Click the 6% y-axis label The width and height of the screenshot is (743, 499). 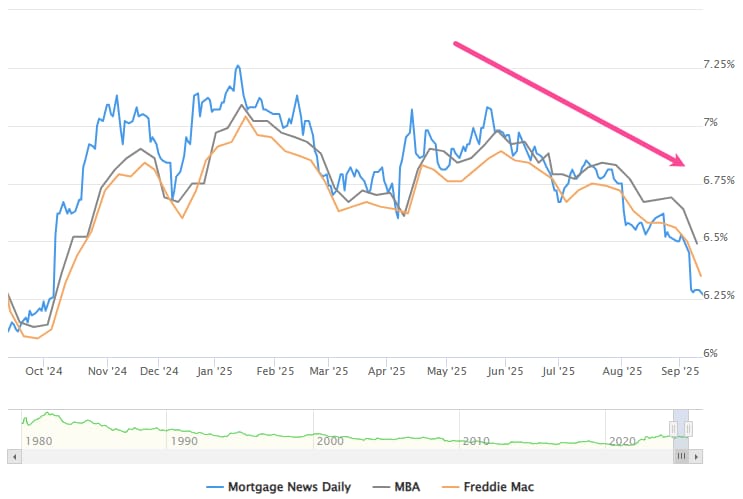click(x=710, y=354)
